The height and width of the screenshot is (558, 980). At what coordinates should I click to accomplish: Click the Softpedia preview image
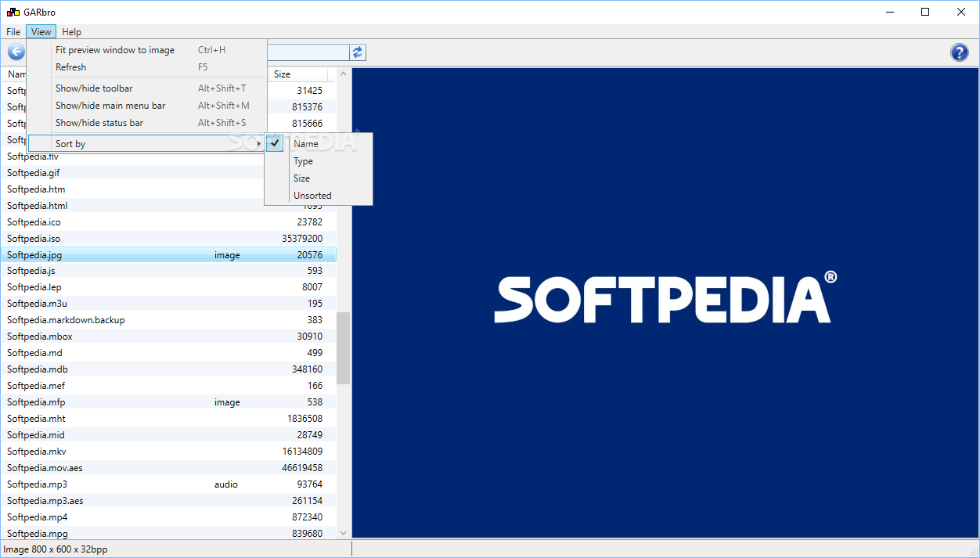(x=665, y=303)
